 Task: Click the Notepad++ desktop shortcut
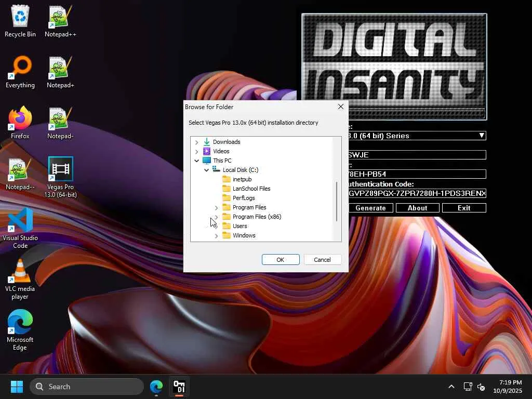click(x=60, y=21)
